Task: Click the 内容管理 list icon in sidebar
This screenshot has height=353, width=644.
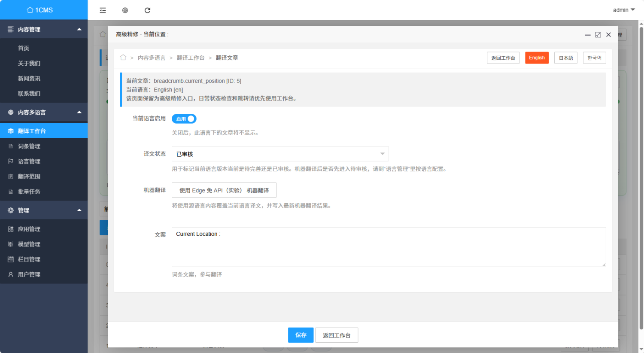Action: [11, 29]
